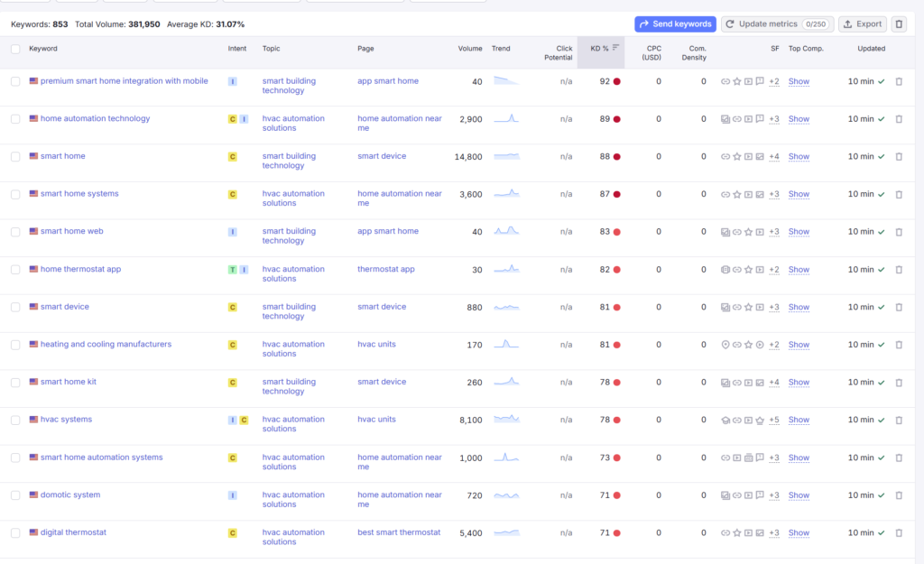
Task: Delete the "smart home" keyword via its trash icon
Action: tap(899, 156)
